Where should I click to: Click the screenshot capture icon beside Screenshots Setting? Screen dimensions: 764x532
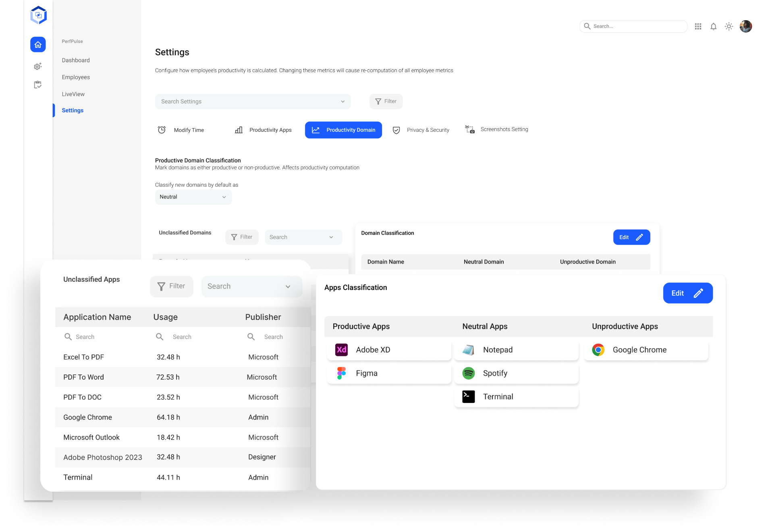(x=470, y=129)
